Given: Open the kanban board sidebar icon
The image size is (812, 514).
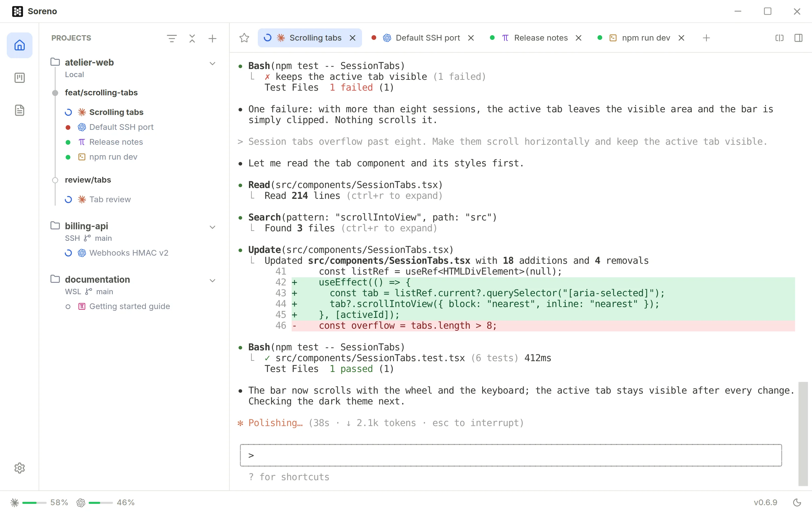Looking at the screenshot, I should [x=20, y=78].
